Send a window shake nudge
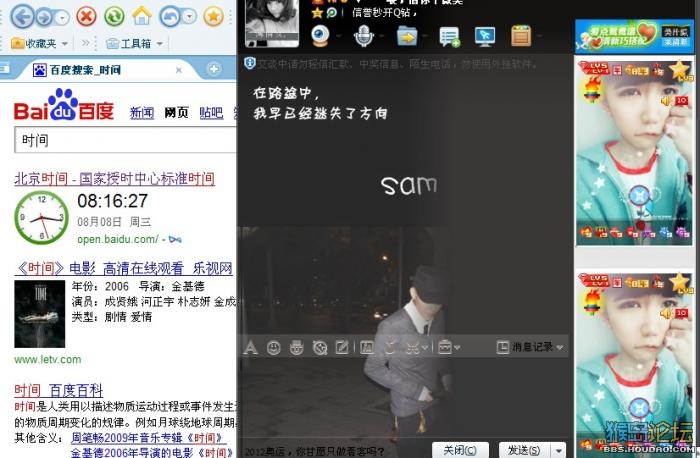The height and width of the screenshot is (458, 700). tap(320, 347)
